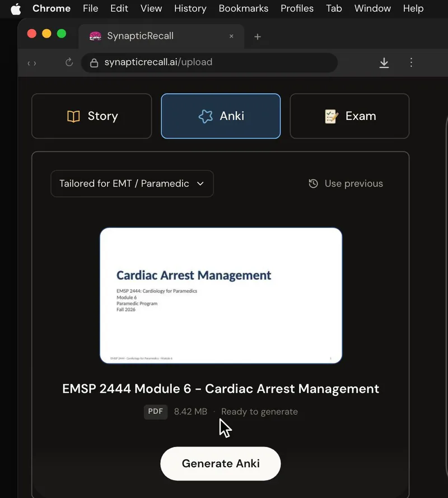Open the Chrome three-dot menu

pyautogui.click(x=411, y=62)
